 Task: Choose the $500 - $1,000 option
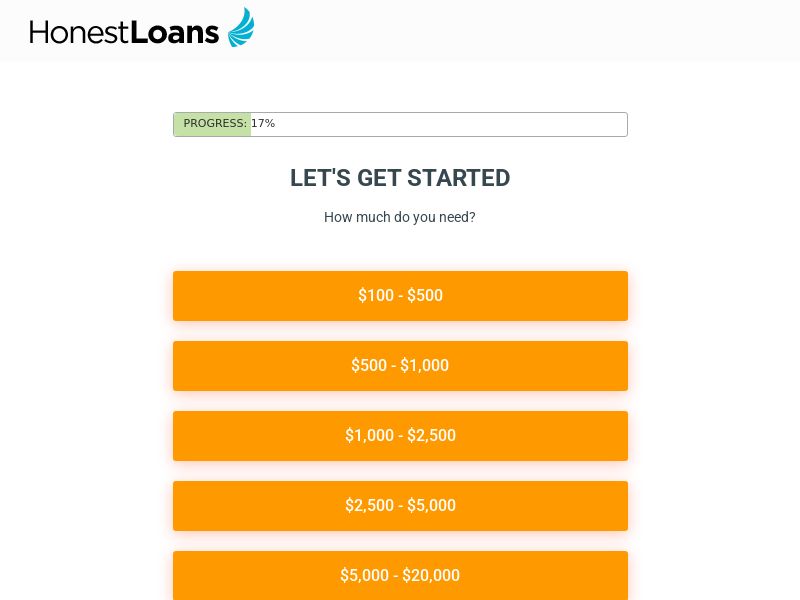tap(400, 366)
